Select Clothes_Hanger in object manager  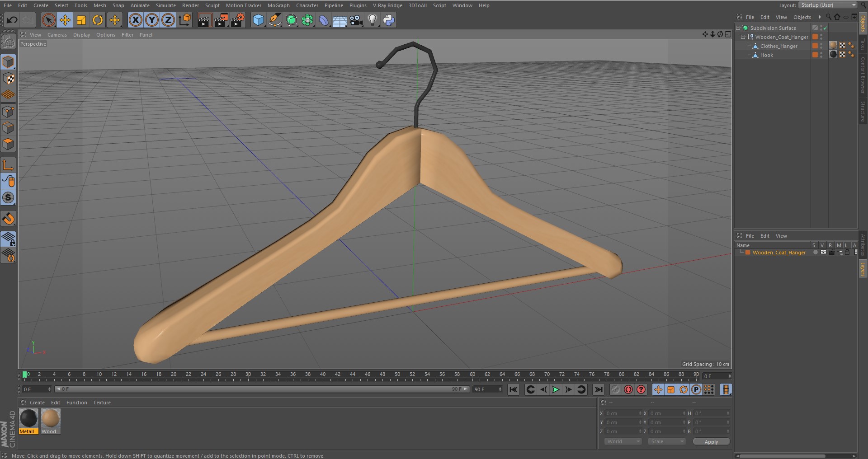coord(778,46)
